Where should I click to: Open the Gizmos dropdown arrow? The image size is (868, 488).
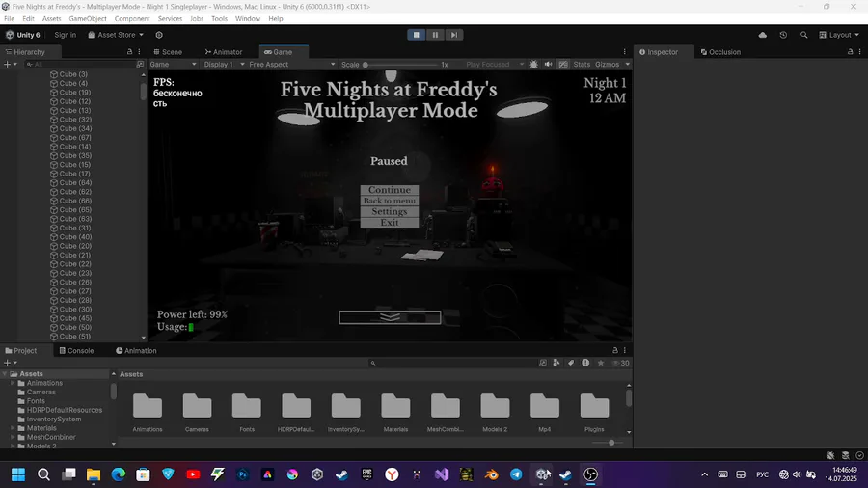coord(627,65)
